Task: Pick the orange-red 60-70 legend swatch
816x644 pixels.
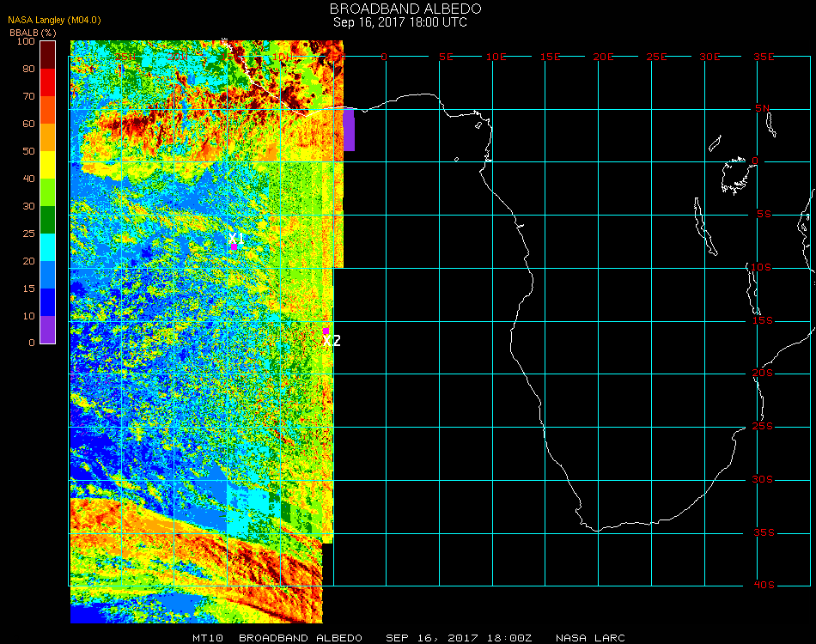Action: click(48, 110)
